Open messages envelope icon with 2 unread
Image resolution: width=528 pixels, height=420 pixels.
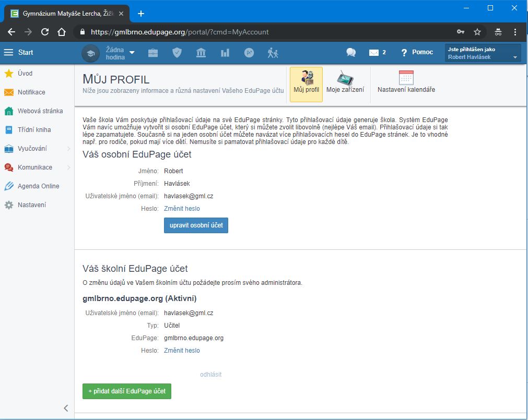pyautogui.click(x=377, y=53)
